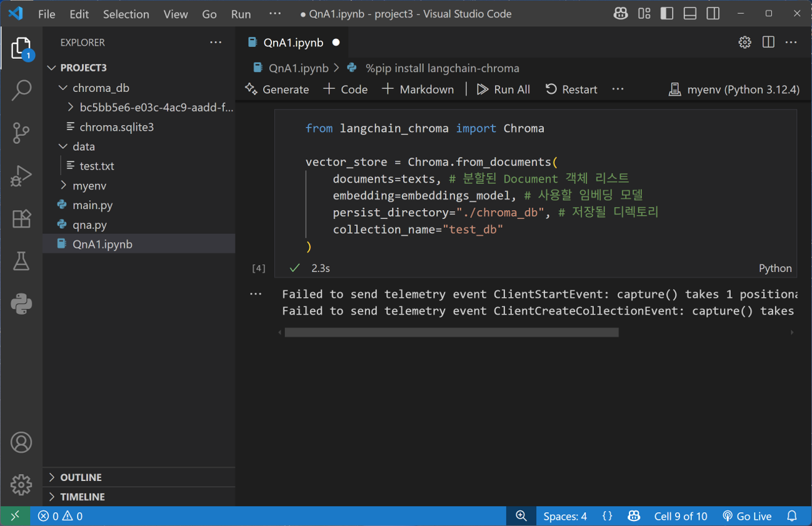Click Run All cells

point(504,89)
